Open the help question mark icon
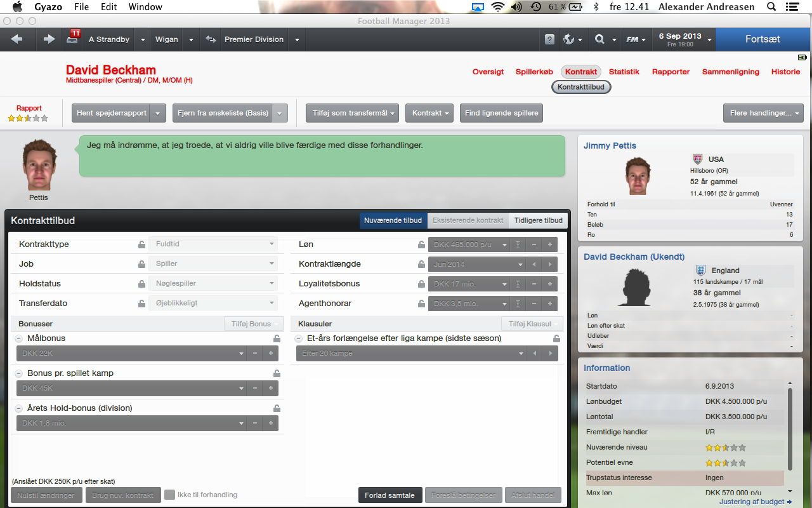The image size is (812, 508). click(549, 39)
